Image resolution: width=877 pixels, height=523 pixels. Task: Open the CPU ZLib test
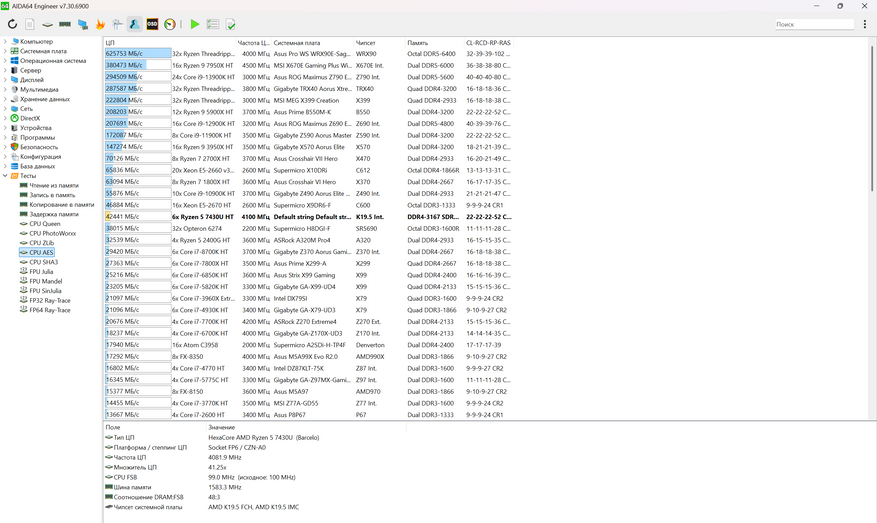pos(41,243)
